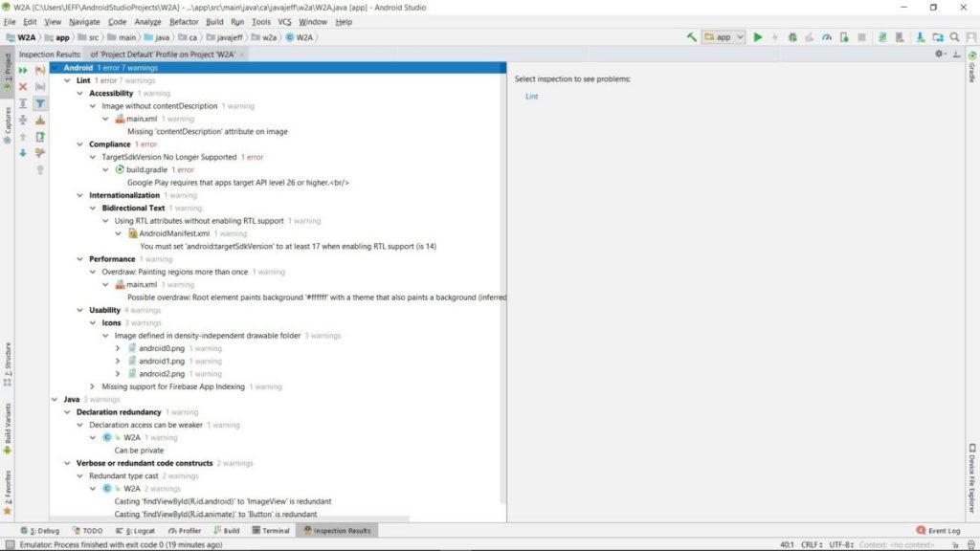Click Attach debugger to Android process icon
980x551 pixels.
(844, 37)
